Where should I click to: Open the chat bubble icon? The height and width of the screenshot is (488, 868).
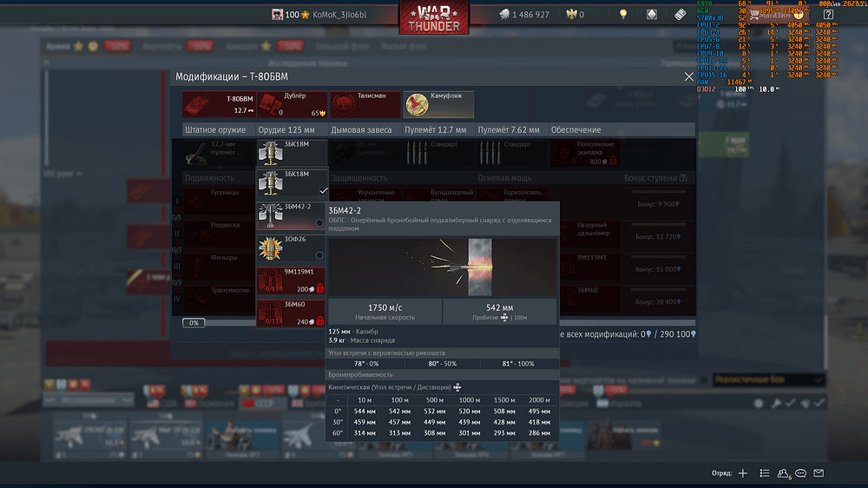pos(800,473)
